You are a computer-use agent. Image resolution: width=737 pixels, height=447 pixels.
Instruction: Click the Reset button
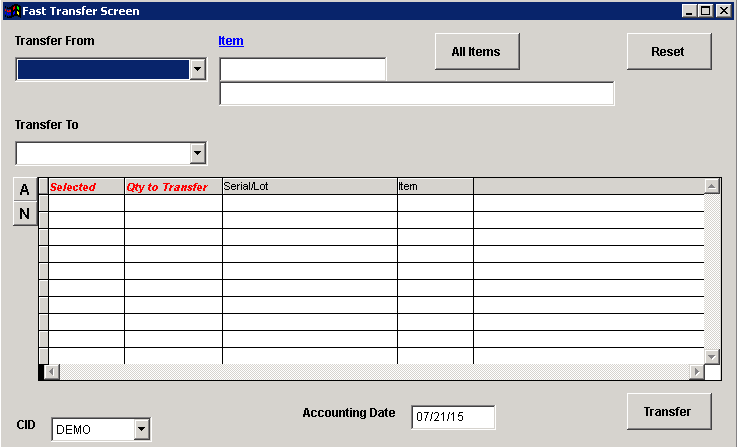click(669, 52)
